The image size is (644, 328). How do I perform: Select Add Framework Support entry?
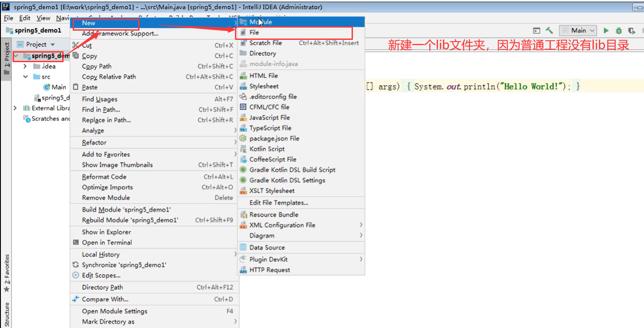point(154,33)
